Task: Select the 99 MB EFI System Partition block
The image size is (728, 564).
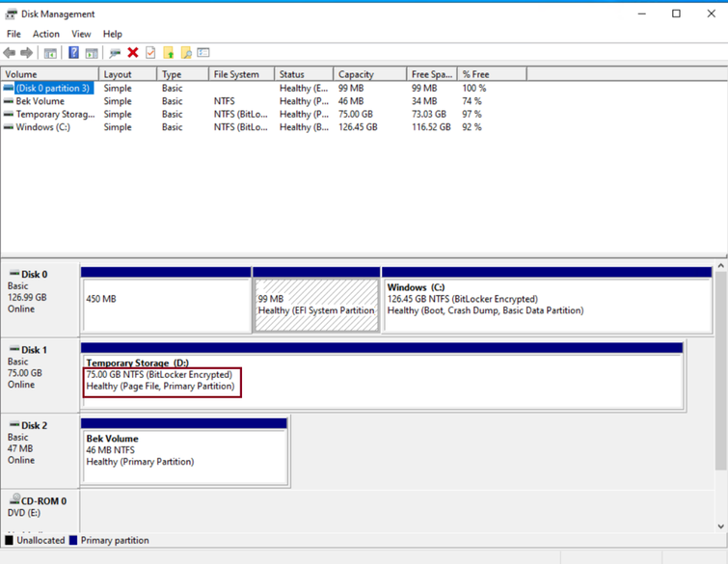Action: pos(316,300)
